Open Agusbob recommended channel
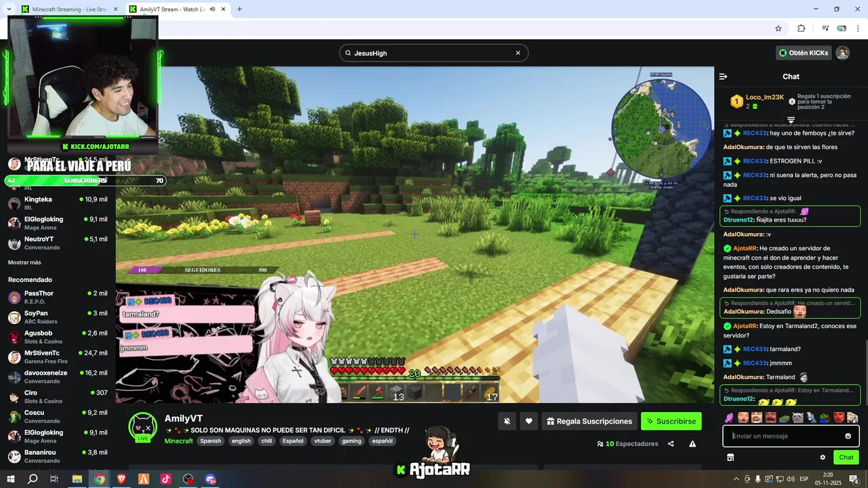 [57, 337]
